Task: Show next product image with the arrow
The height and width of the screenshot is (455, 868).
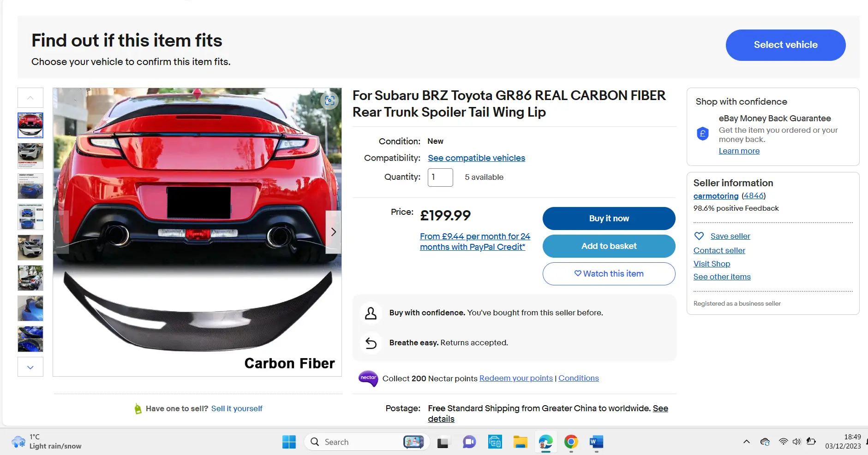Action: [333, 232]
